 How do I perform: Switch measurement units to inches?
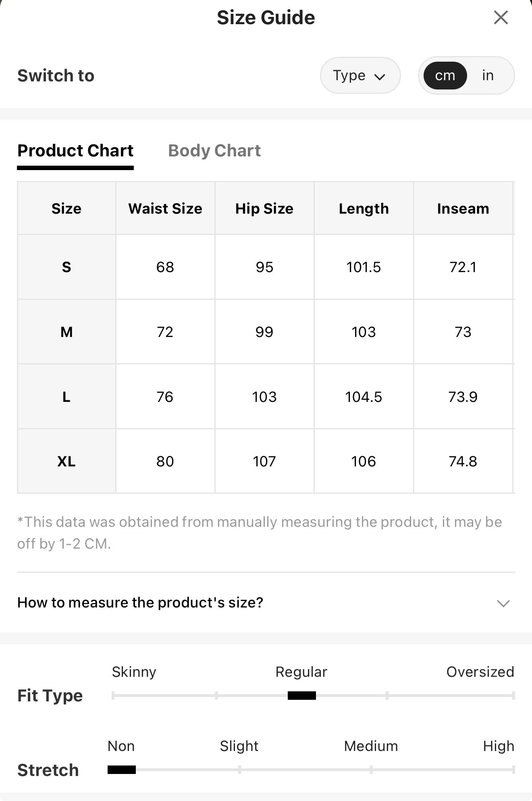pos(488,75)
